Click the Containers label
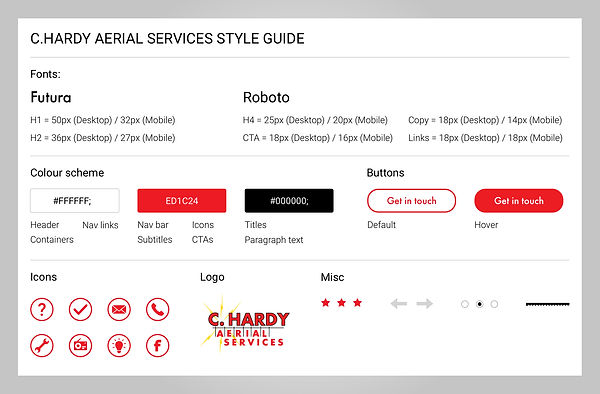 click(x=52, y=239)
